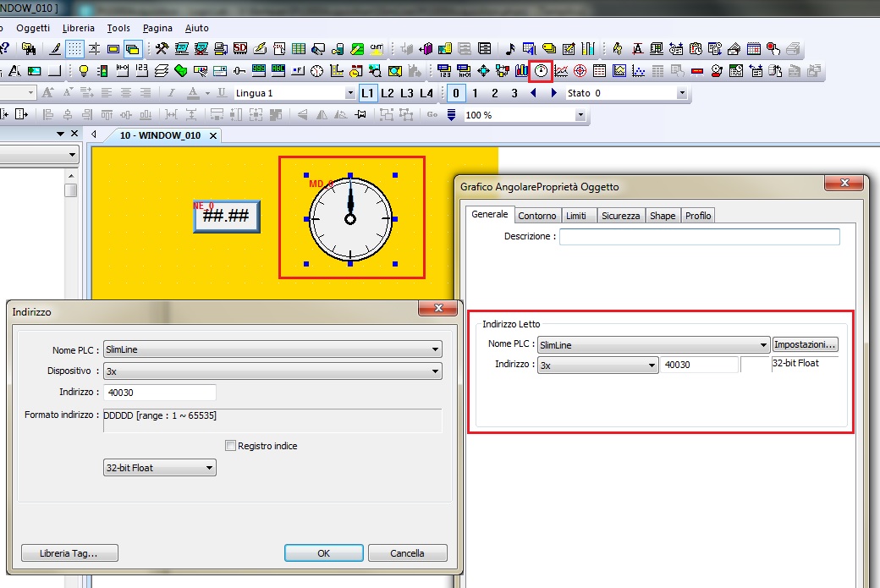
Task: Click the SD card icon in toolbar
Action: point(240,49)
